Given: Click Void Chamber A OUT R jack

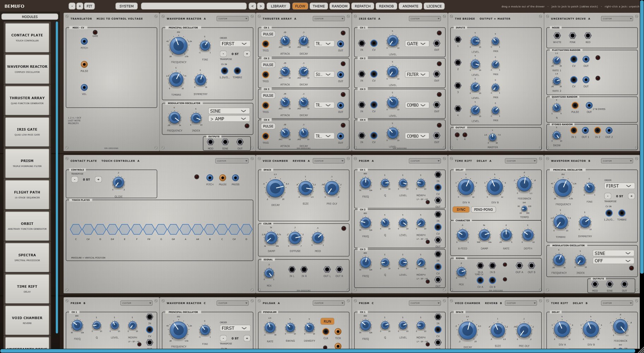Looking at the screenshot, I should point(339,269).
